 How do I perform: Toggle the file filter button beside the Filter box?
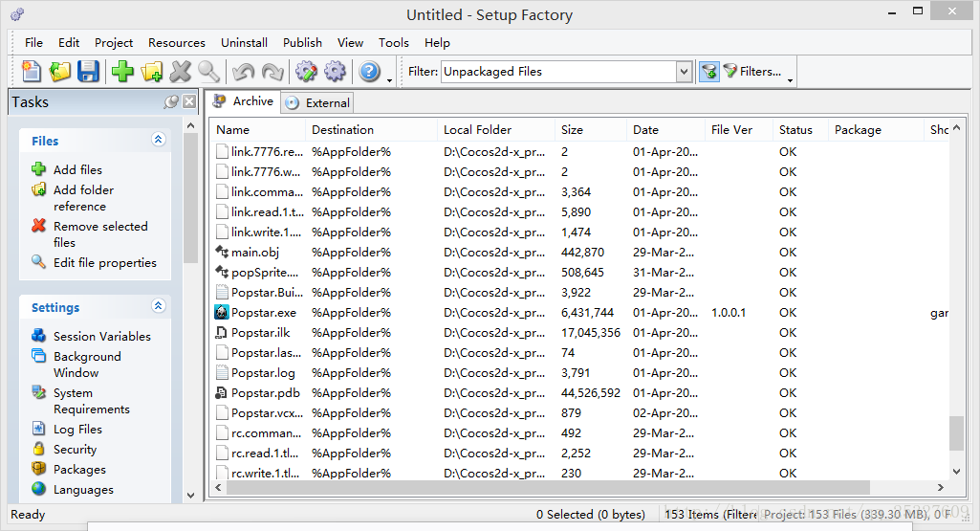708,72
